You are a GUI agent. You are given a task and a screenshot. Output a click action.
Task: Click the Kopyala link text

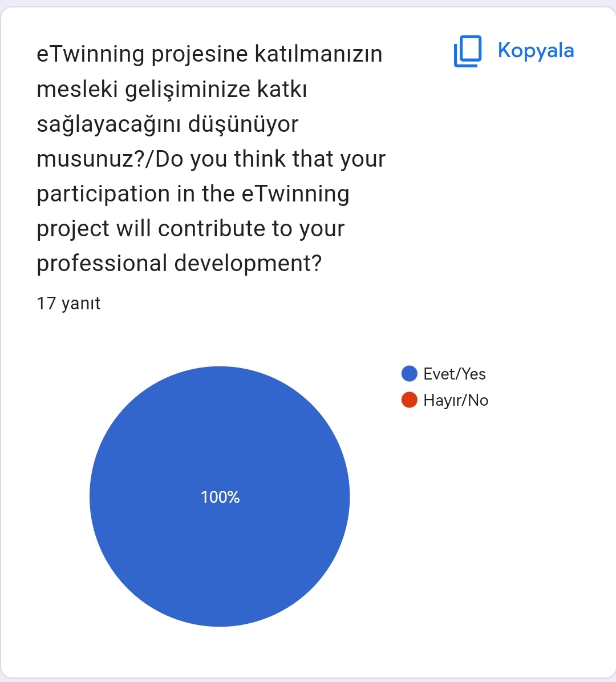536,51
